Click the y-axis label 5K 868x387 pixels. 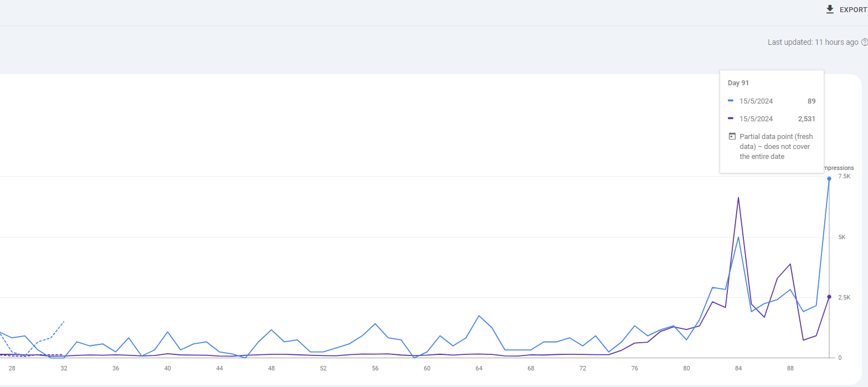point(842,237)
